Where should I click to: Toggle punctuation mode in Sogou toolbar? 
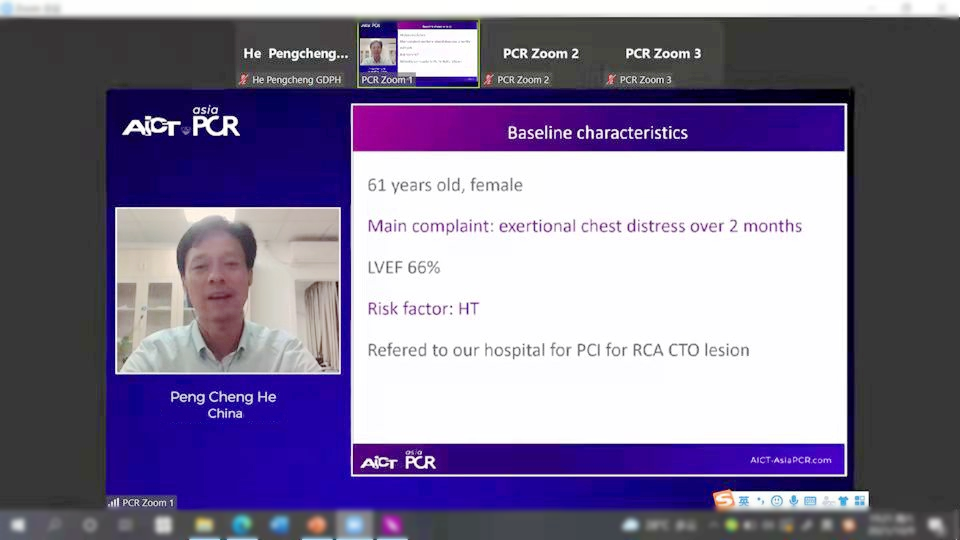pos(760,500)
